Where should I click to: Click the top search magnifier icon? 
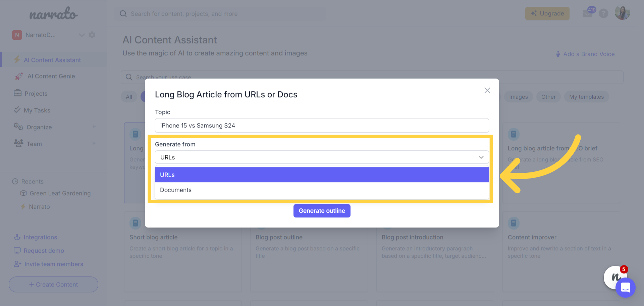click(123, 14)
